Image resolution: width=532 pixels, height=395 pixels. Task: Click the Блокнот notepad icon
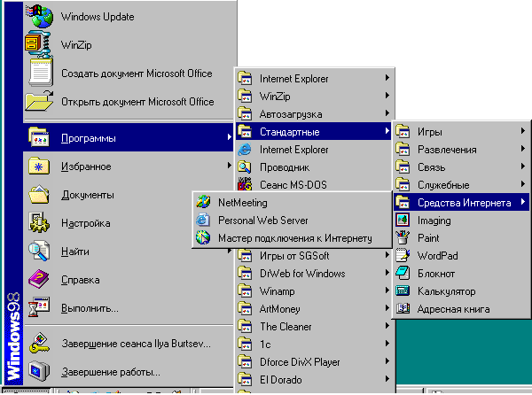point(403,273)
